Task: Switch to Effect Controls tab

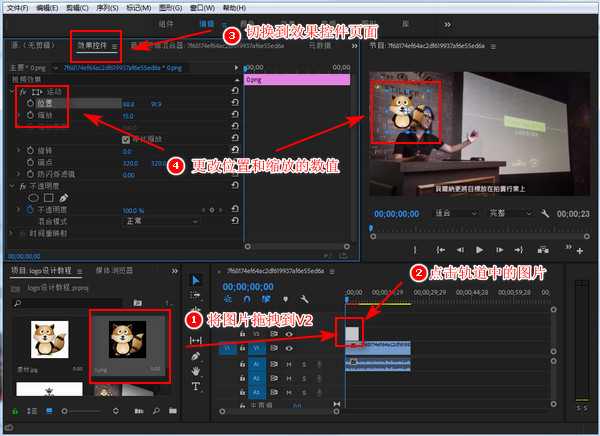Action: point(92,46)
